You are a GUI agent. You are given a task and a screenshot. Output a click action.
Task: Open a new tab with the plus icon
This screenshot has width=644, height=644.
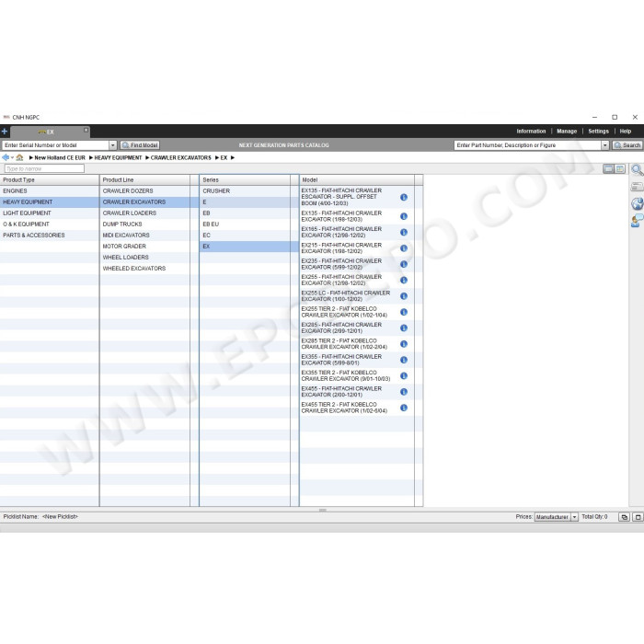5,132
